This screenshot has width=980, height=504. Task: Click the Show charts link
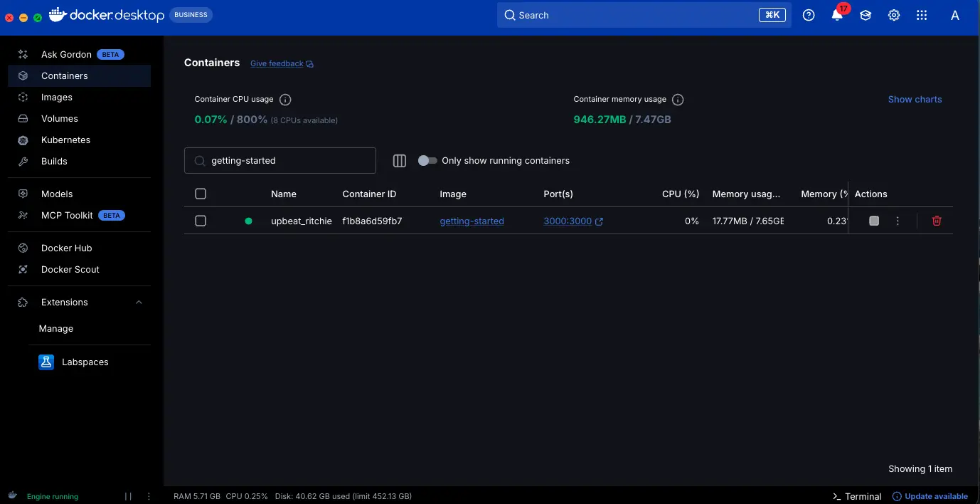pos(915,99)
